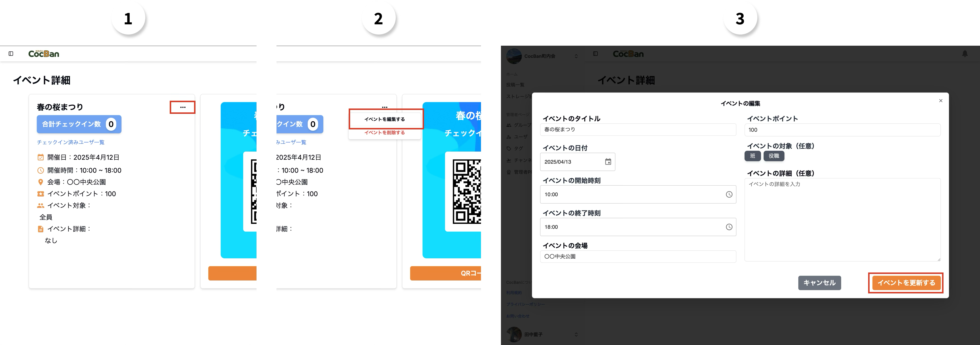Click the document icon beside イベント詳細 row

tap(41, 229)
